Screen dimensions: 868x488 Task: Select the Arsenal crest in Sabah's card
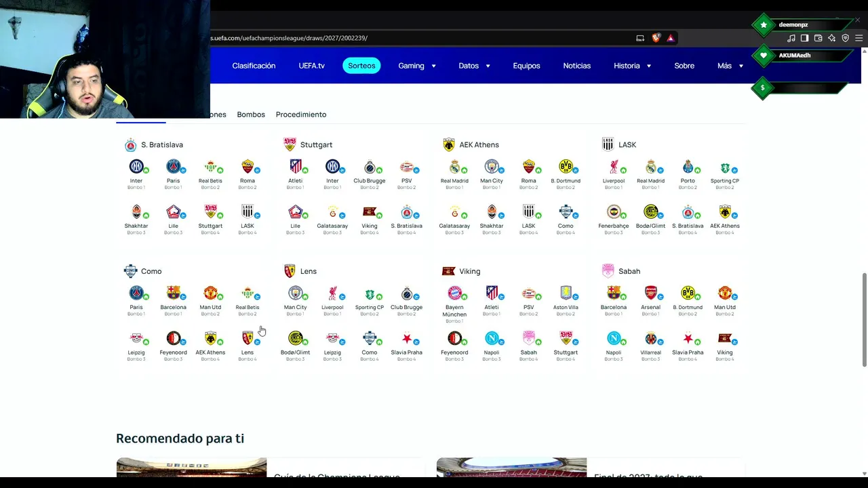coord(651,293)
